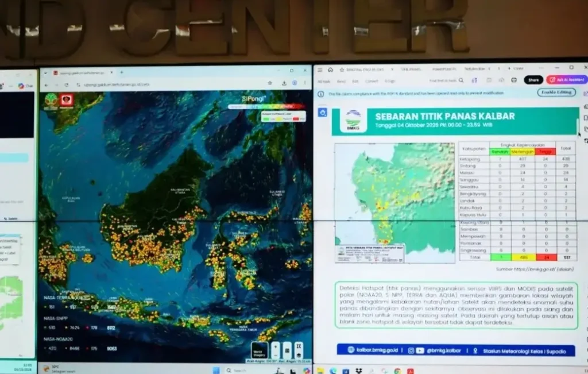Click the green forestry ministry logo on the map
588x374 pixels.
pos(51,101)
